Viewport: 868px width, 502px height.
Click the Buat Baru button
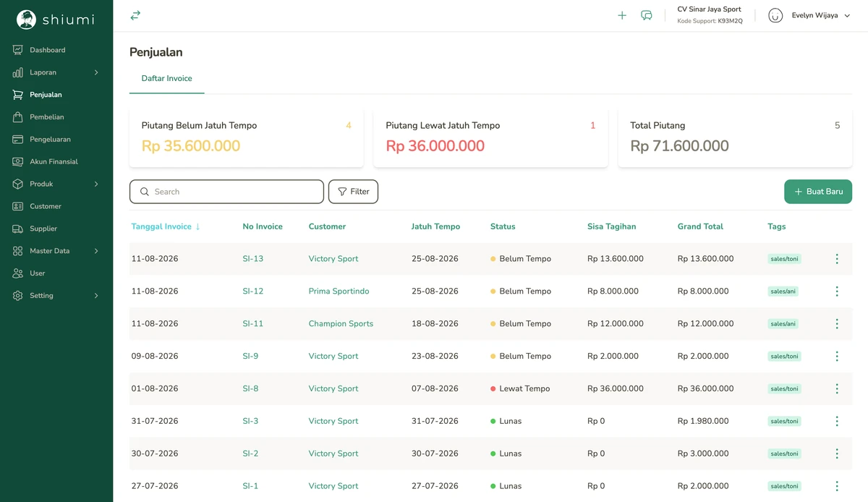click(818, 192)
